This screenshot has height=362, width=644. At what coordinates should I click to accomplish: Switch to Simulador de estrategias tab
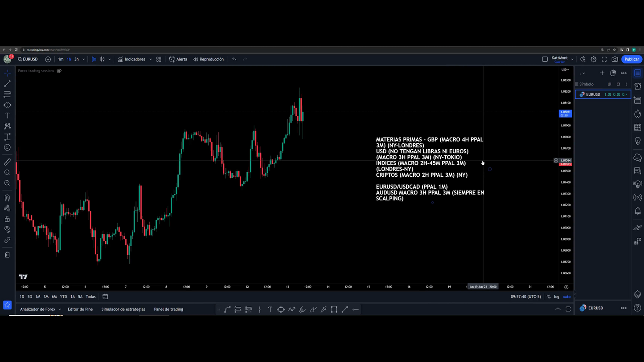pos(123,309)
